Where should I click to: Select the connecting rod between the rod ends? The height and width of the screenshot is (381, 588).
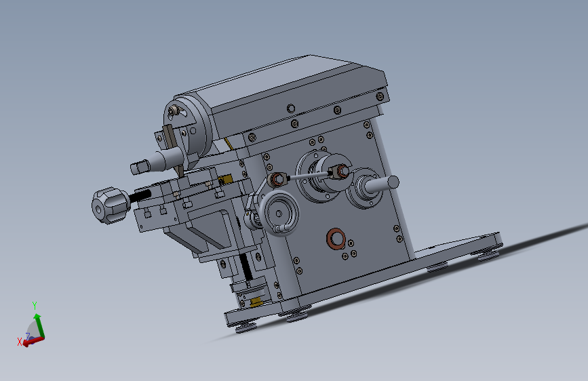pyautogui.click(x=309, y=176)
